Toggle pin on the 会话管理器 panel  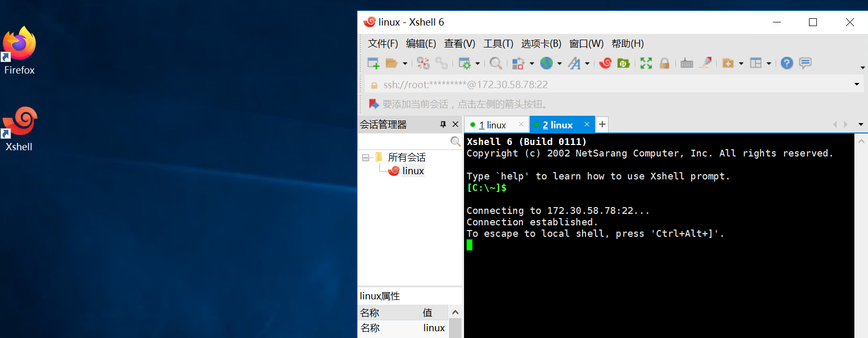tap(443, 124)
